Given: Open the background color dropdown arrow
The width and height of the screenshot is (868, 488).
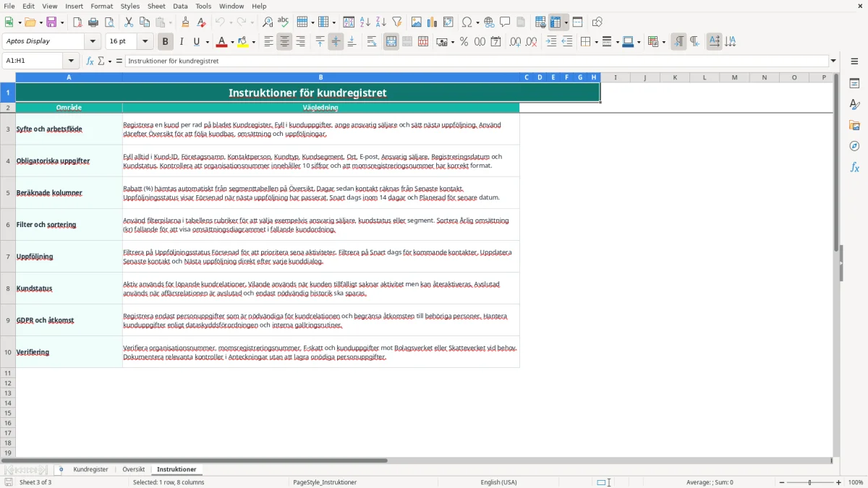Looking at the screenshot, I should (x=253, y=42).
